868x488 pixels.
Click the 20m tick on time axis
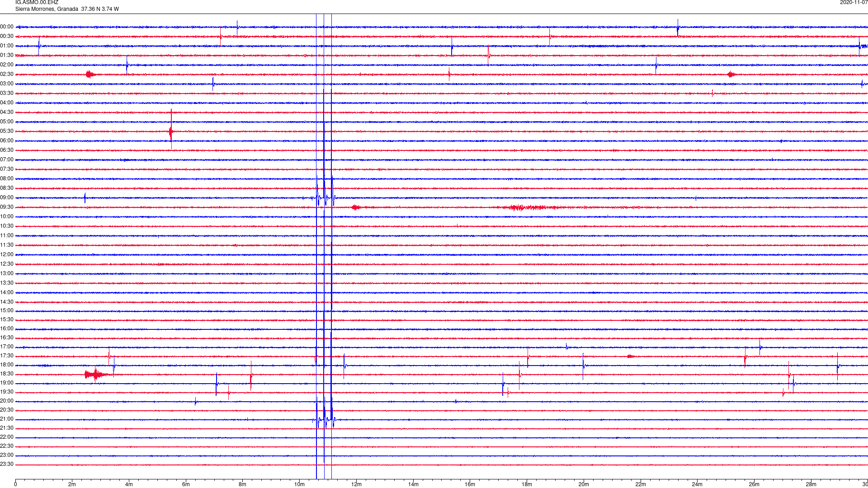point(584,485)
